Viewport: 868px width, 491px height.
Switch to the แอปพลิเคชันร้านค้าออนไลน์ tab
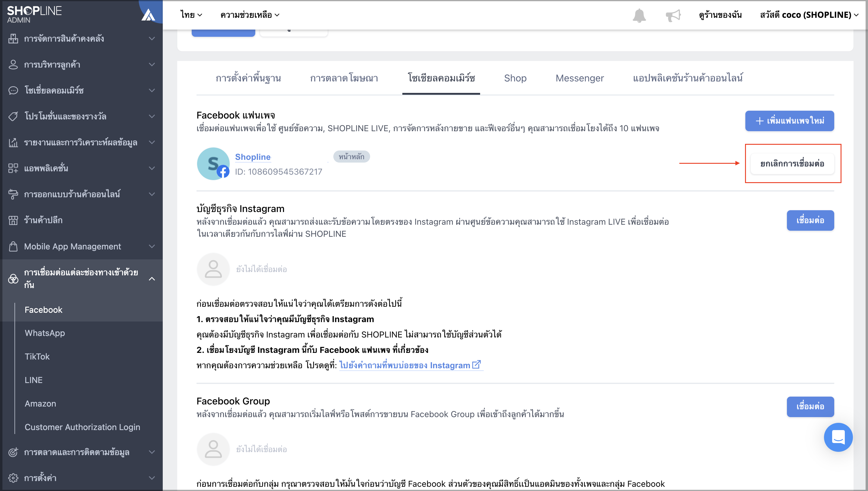click(688, 78)
